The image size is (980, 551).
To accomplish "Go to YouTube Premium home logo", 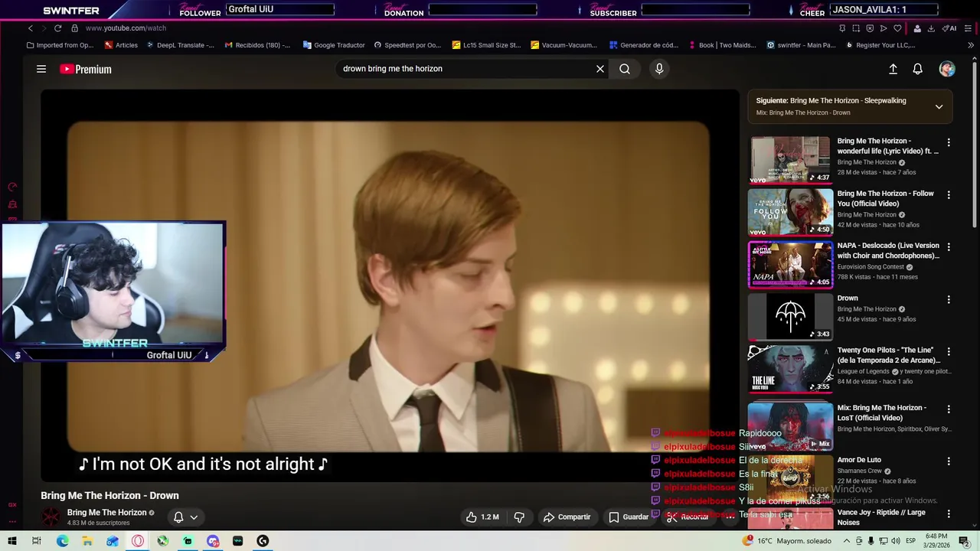I will click(86, 69).
